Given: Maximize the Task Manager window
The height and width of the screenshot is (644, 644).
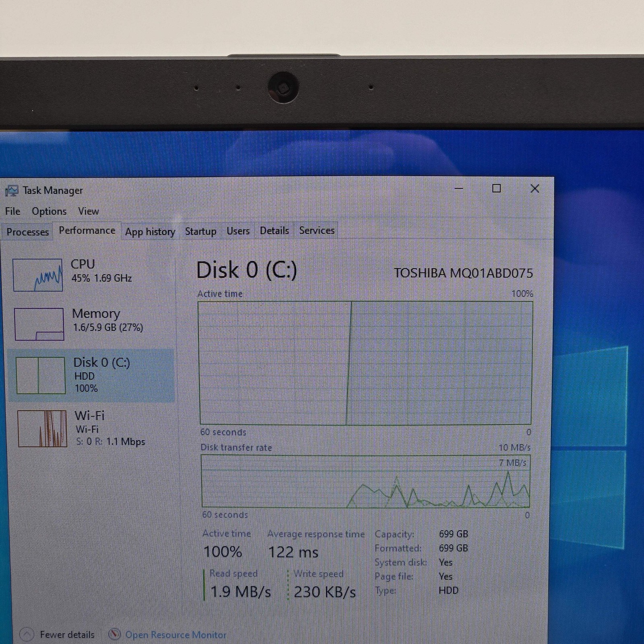Looking at the screenshot, I should click(497, 188).
